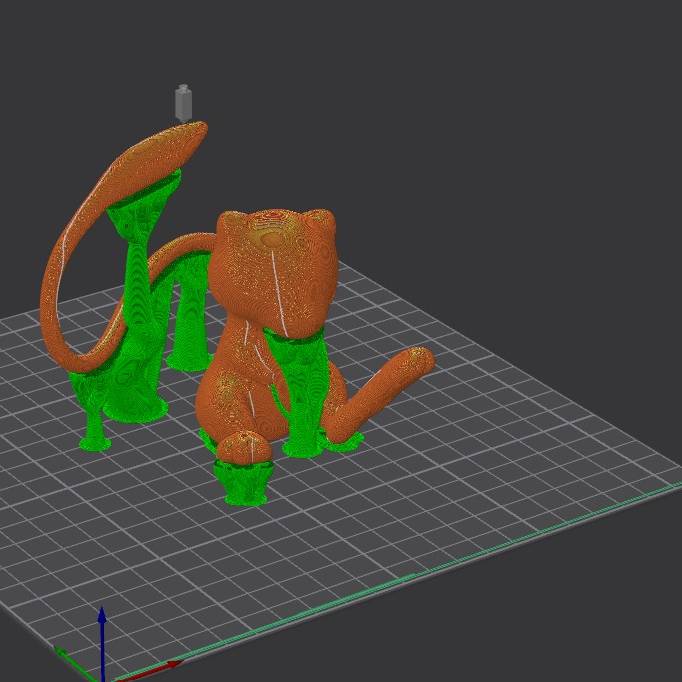Select the green support under the front paw
This screenshot has width=682, height=682.
tap(244, 483)
